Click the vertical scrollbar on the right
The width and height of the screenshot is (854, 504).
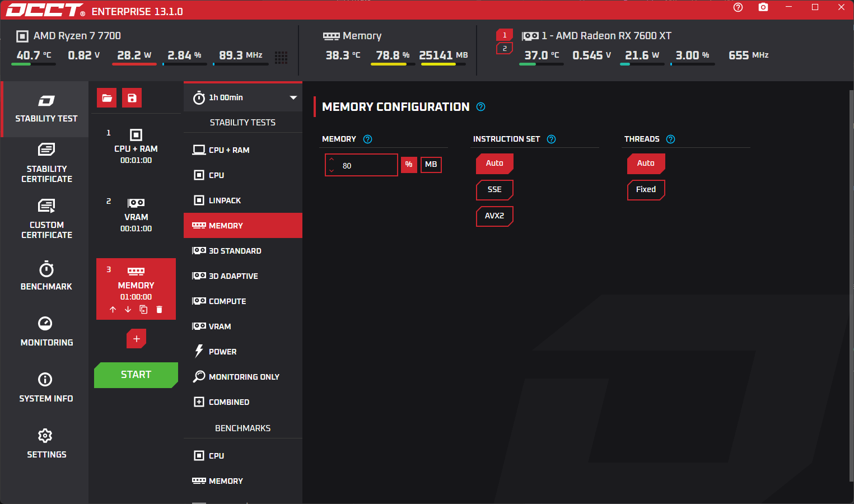point(851,286)
